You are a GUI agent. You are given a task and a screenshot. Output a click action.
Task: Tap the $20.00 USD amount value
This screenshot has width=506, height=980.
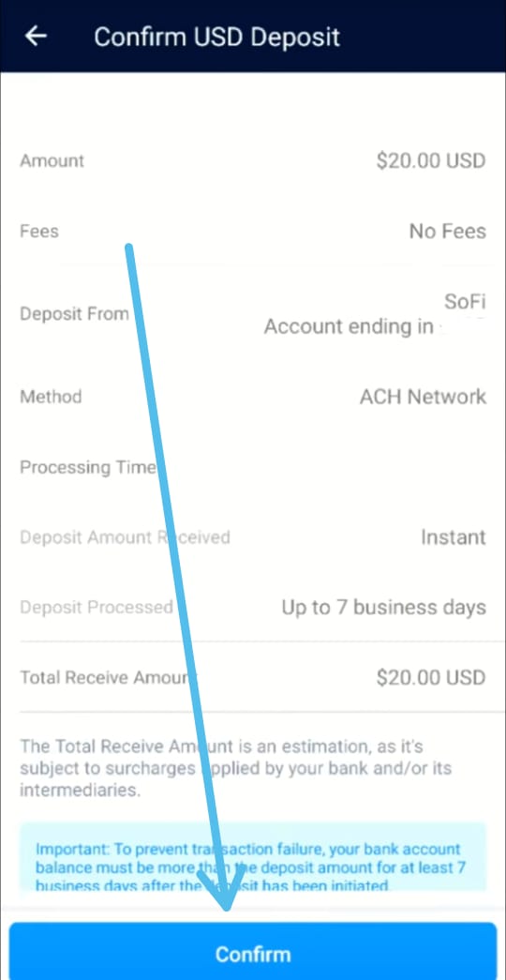click(x=430, y=160)
